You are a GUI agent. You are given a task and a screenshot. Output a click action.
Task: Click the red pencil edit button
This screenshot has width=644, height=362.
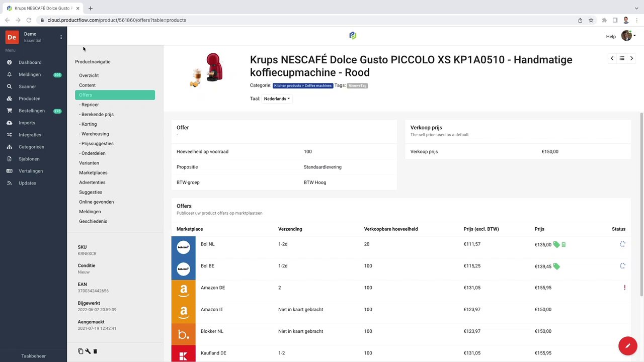(628, 346)
